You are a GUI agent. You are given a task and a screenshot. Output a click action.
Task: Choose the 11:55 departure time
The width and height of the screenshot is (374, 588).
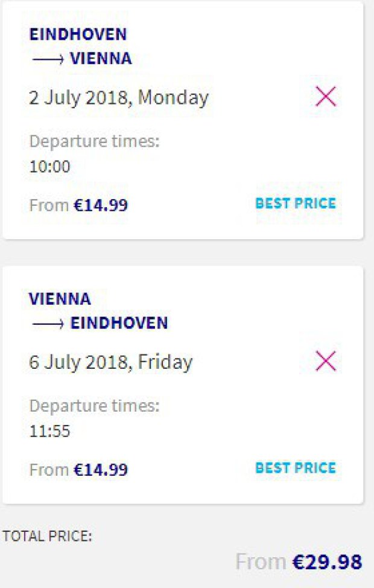coord(49,431)
